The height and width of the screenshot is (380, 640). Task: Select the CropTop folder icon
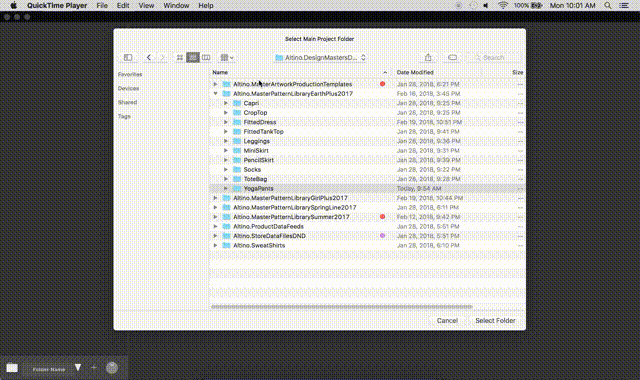(237, 112)
